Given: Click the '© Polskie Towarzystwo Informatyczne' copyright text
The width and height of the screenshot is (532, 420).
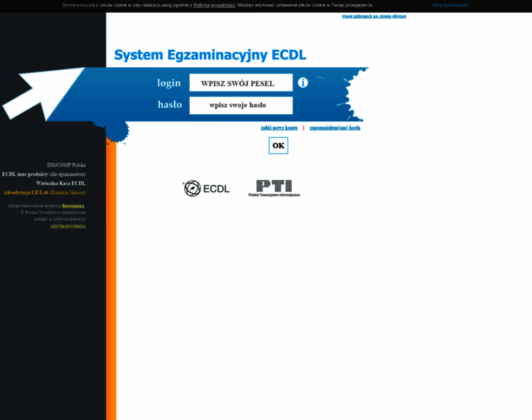Looking at the screenshot, I should pos(53,212).
